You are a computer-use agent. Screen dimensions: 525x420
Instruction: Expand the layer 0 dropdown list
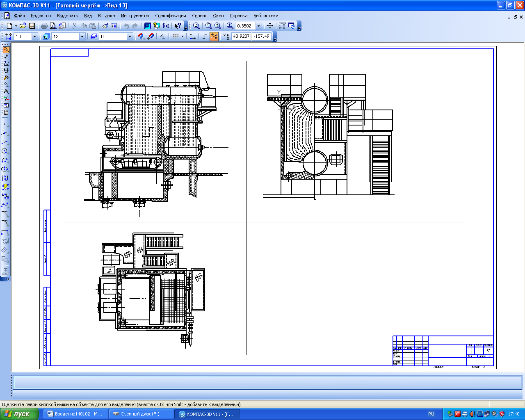130,37
